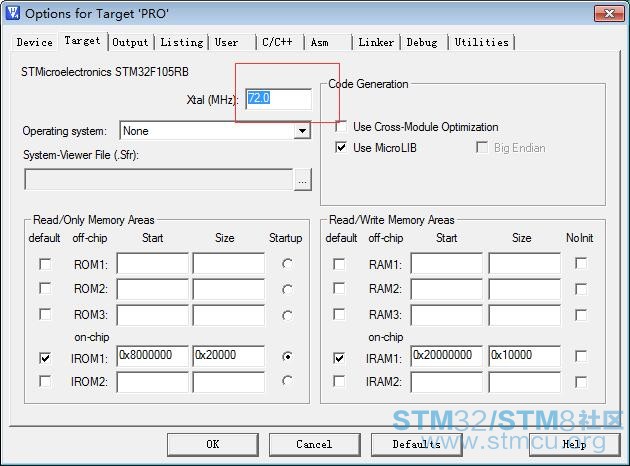The height and width of the screenshot is (466, 630).
Task: Enable Use Cross-Module Optimization
Action: [341, 127]
